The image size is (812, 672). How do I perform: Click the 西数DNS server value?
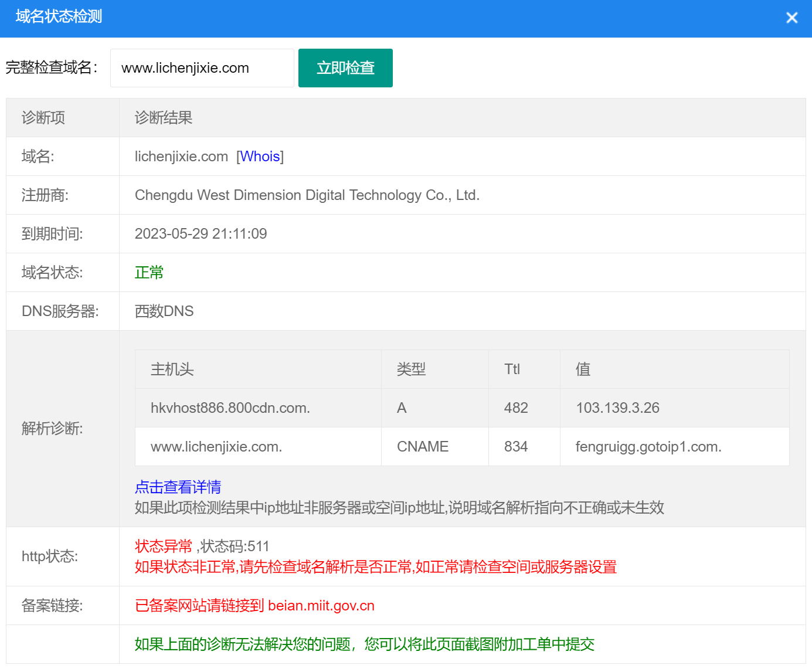coord(164,311)
